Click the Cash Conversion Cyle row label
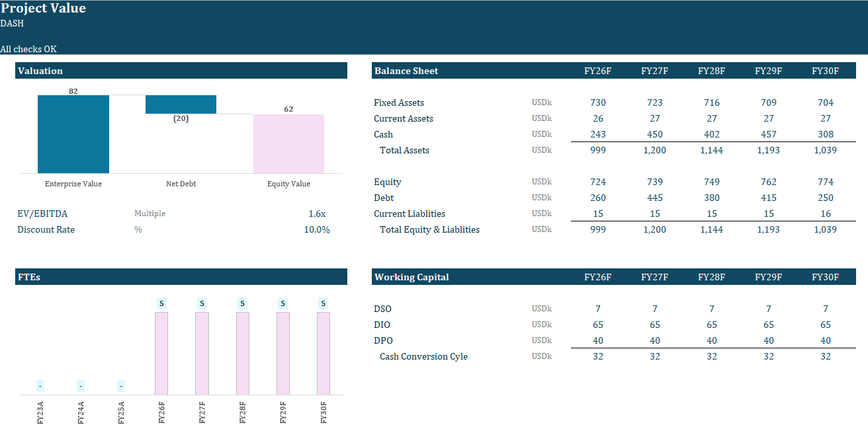The image size is (868, 429). pos(423,356)
